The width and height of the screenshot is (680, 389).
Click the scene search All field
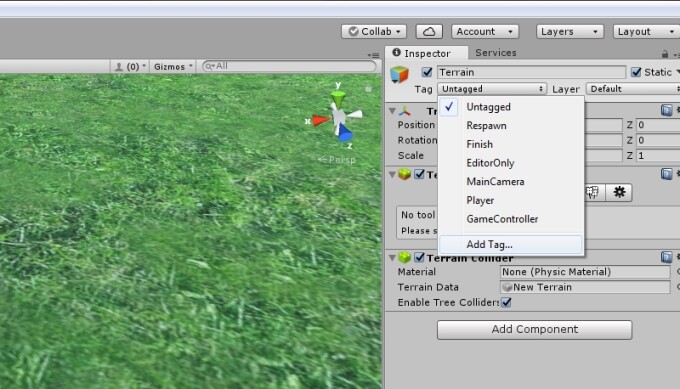pos(289,66)
